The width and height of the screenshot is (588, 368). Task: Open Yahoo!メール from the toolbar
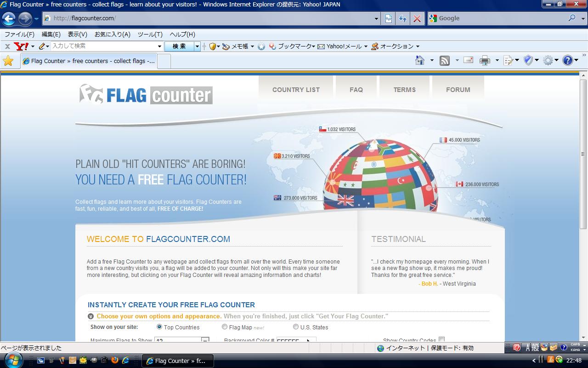point(343,46)
